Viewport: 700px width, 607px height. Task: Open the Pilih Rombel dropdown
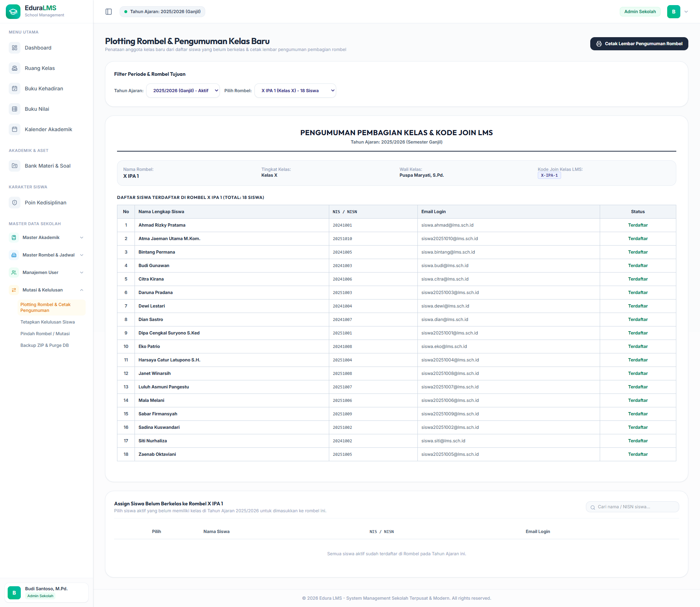295,91
